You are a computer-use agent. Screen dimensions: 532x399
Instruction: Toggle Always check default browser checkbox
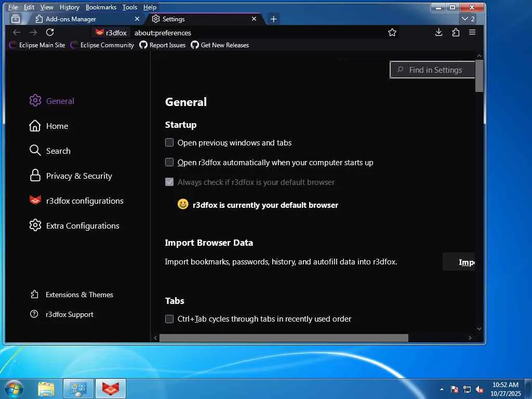[169, 182]
